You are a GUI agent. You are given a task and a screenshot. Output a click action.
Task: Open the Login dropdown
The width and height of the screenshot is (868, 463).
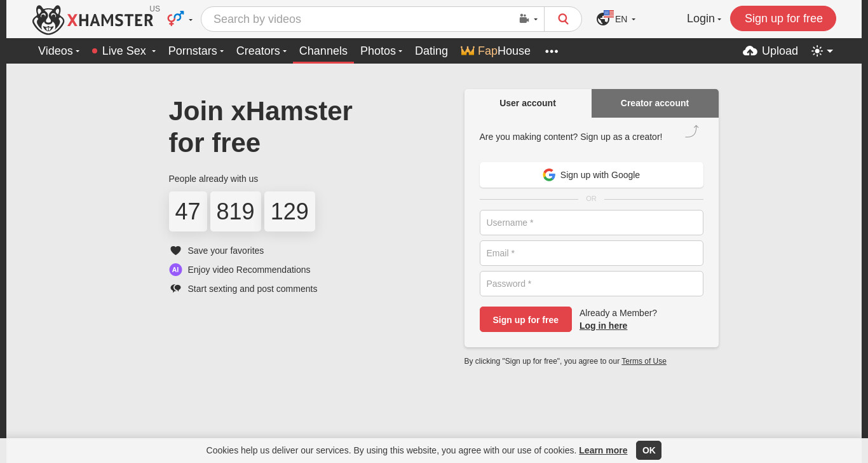tap(704, 18)
